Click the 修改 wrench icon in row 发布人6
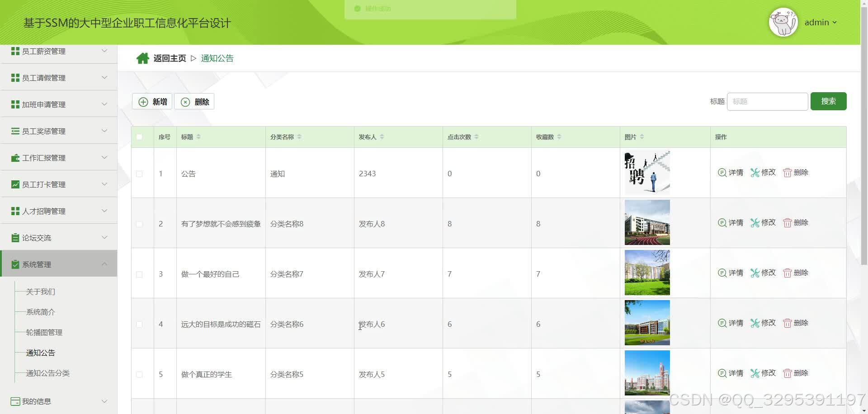Screen dimensions: 868x414 (x=755, y=323)
